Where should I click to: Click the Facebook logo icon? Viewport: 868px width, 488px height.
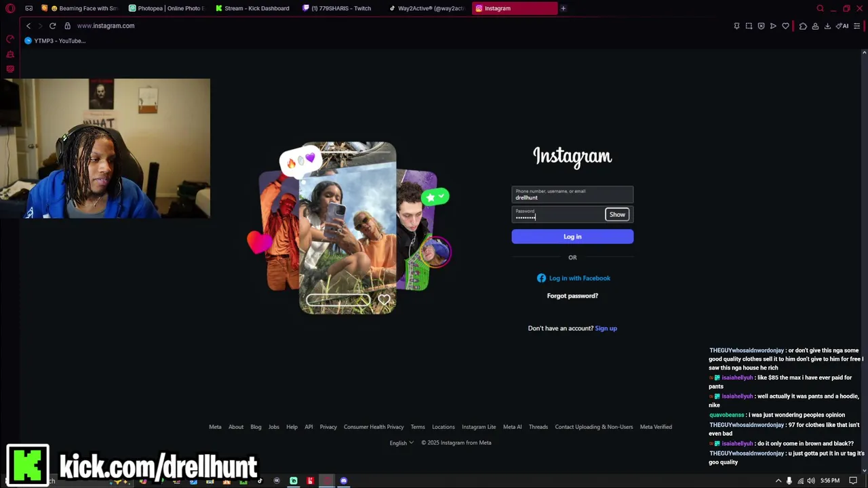click(541, 278)
